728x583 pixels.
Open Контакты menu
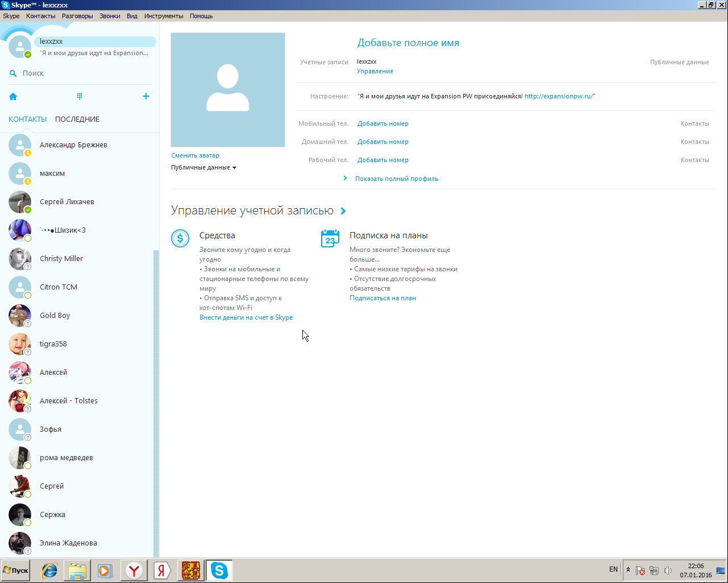coord(41,16)
